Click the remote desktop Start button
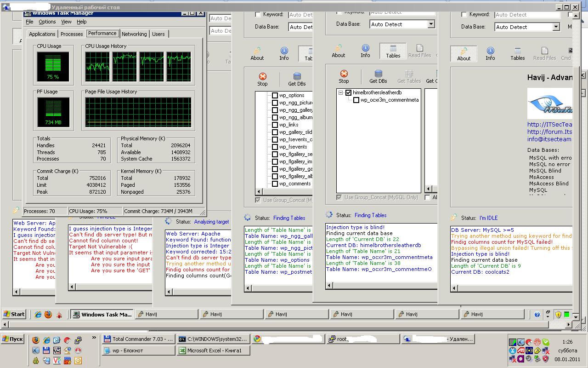 [14, 314]
